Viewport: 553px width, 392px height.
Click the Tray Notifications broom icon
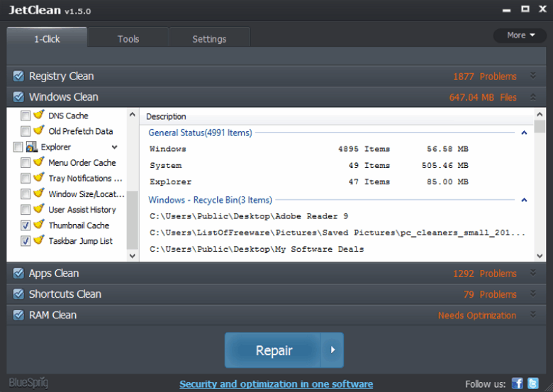point(39,177)
